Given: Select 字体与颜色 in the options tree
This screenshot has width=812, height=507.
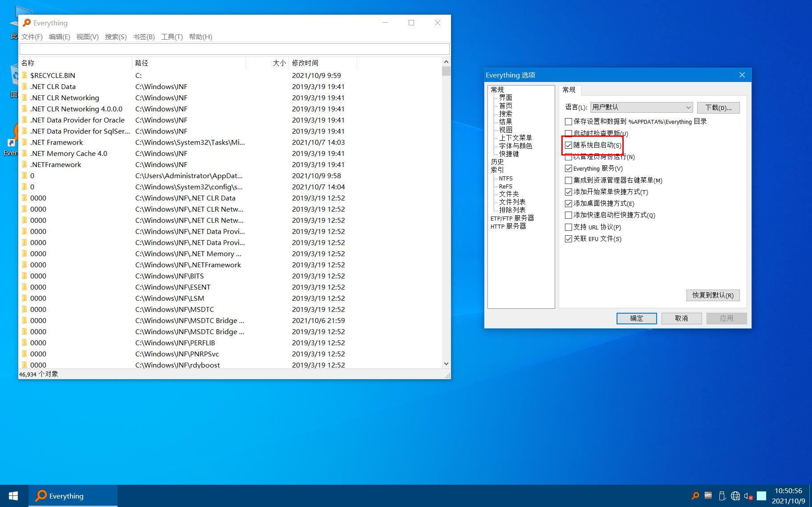Looking at the screenshot, I should 516,146.
